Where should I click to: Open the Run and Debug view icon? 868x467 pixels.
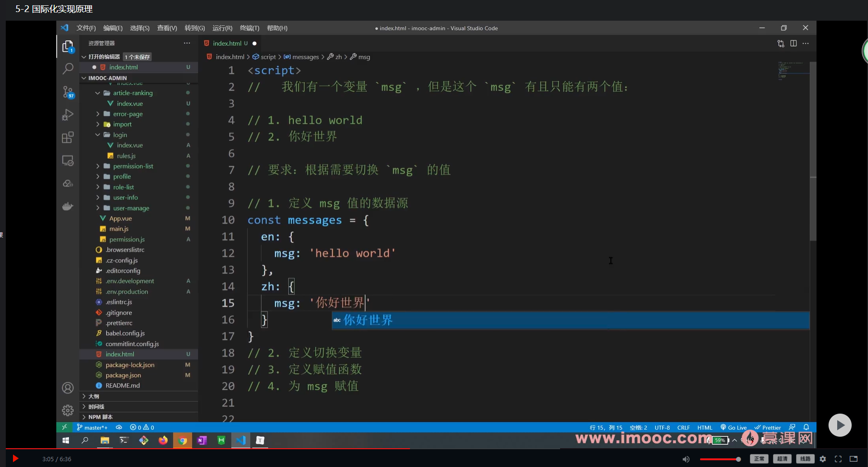click(x=68, y=115)
